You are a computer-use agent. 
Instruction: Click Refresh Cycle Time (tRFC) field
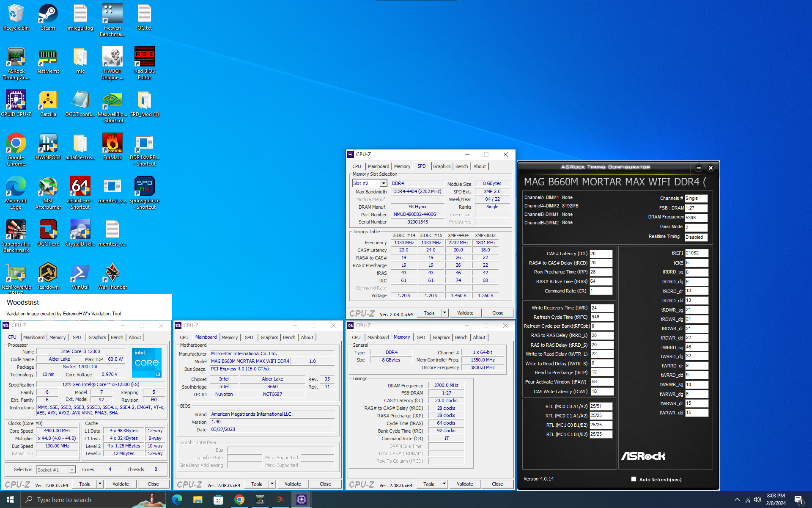(x=602, y=317)
